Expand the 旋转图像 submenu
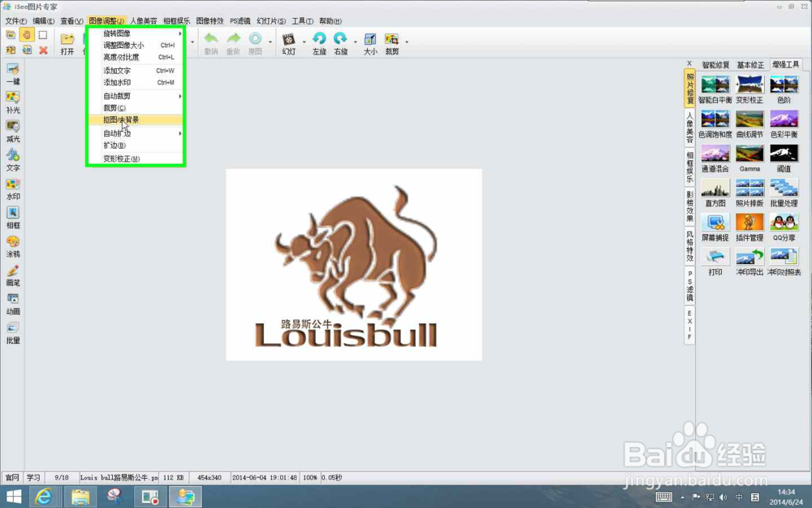This screenshot has height=508, width=812. [x=135, y=33]
